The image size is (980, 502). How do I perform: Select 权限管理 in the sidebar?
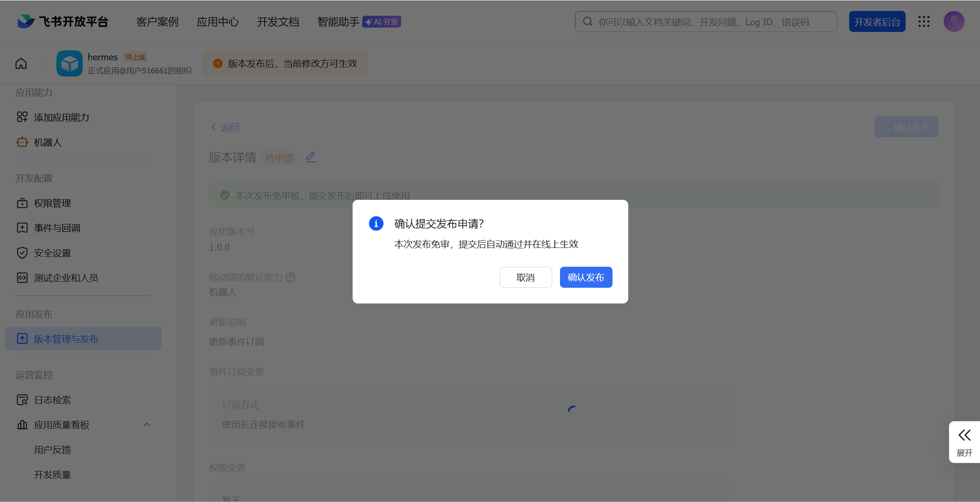[x=52, y=203]
